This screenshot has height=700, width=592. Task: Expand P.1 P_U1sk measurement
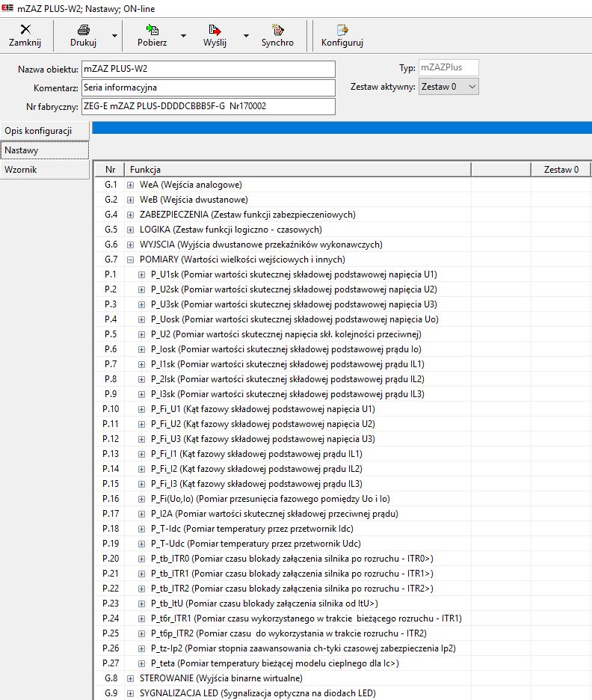[141, 274]
